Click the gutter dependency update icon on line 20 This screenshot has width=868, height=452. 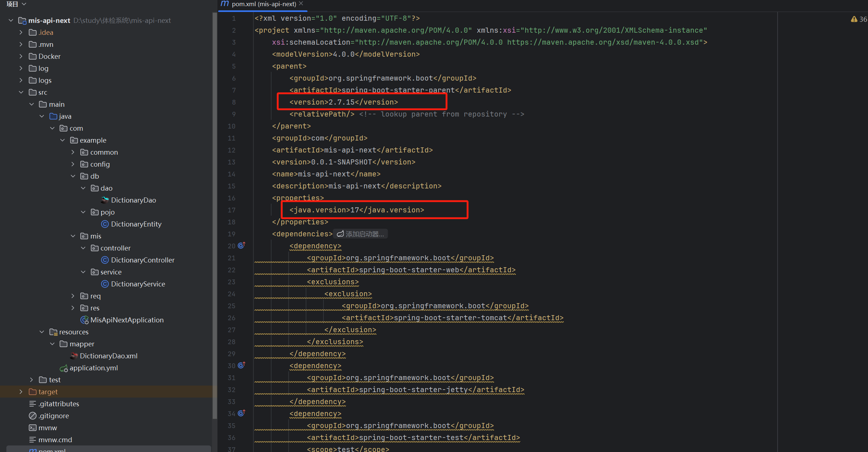[x=241, y=246]
